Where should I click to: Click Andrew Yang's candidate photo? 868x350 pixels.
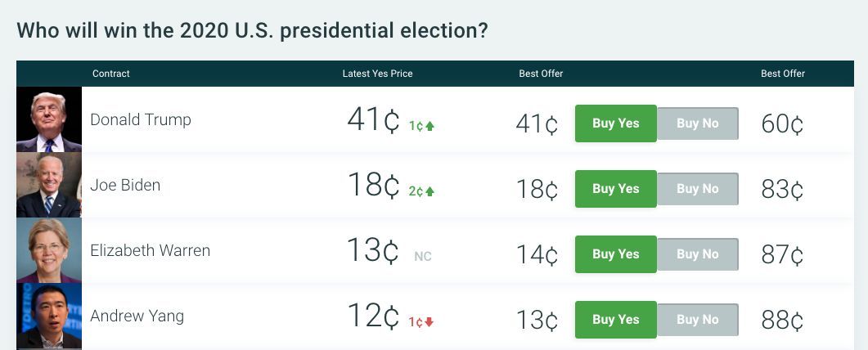49,316
